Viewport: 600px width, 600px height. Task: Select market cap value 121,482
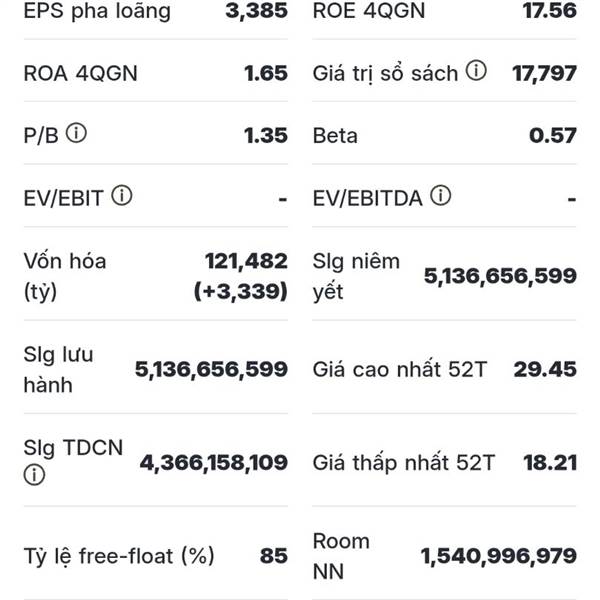(x=246, y=262)
